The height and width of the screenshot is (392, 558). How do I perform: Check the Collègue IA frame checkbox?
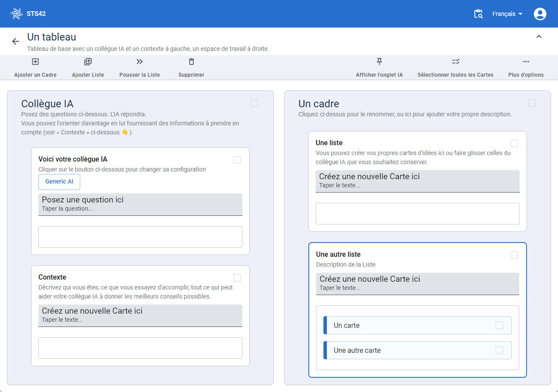254,103
